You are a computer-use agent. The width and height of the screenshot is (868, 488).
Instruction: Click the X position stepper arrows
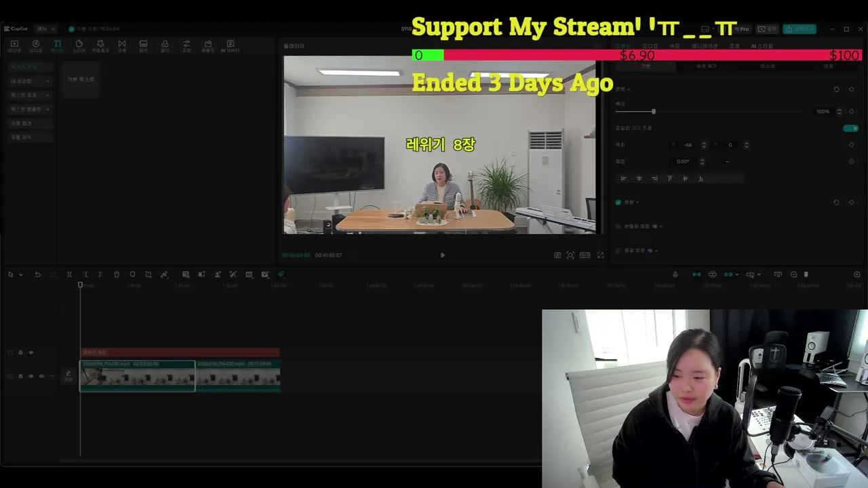click(704, 144)
